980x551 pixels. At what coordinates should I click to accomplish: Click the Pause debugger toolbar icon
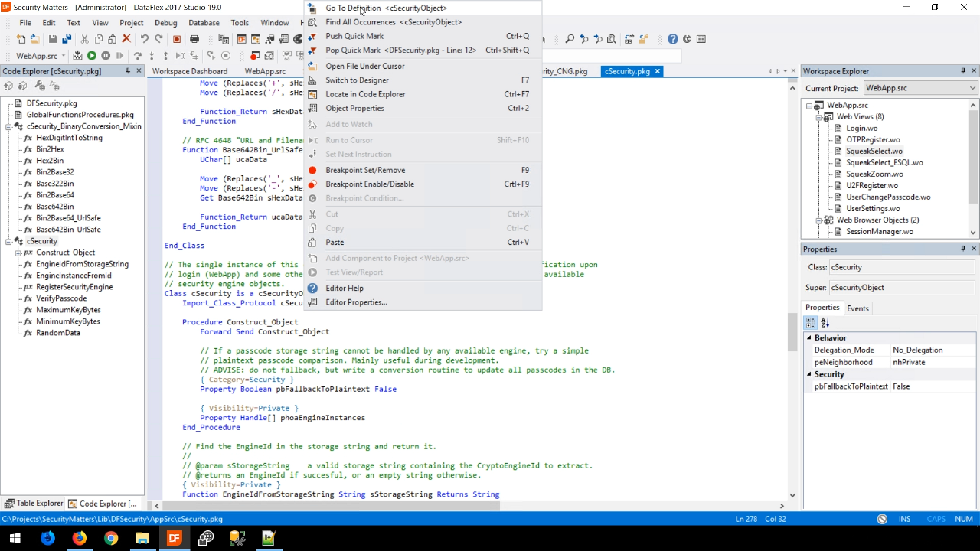click(x=106, y=56)
